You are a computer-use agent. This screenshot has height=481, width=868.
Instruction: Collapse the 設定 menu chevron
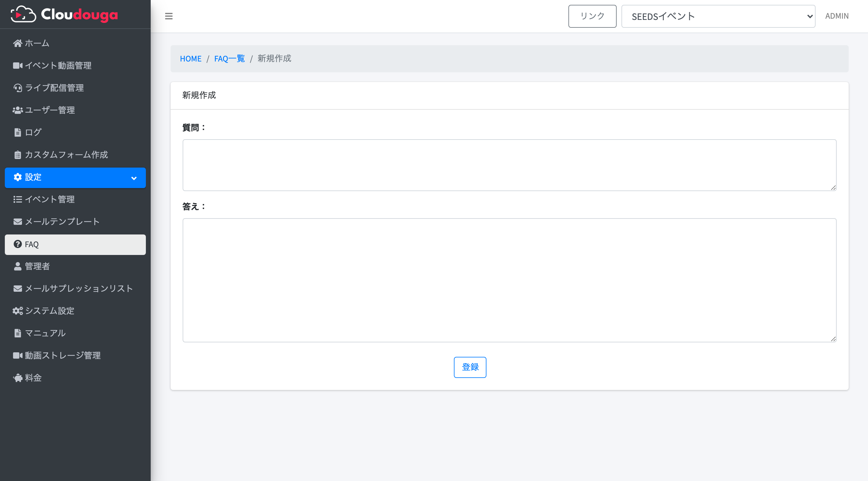[x=134, y=178]
